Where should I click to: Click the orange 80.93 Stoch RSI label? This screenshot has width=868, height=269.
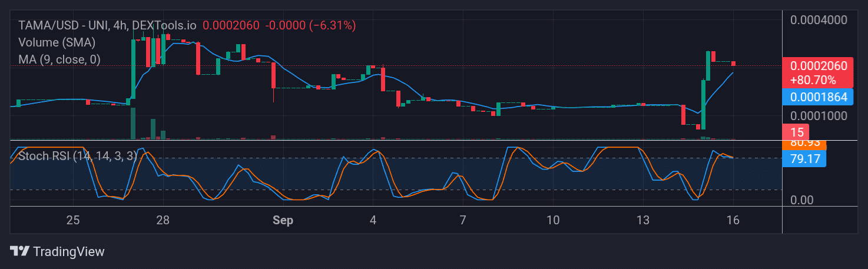(804, 144)
